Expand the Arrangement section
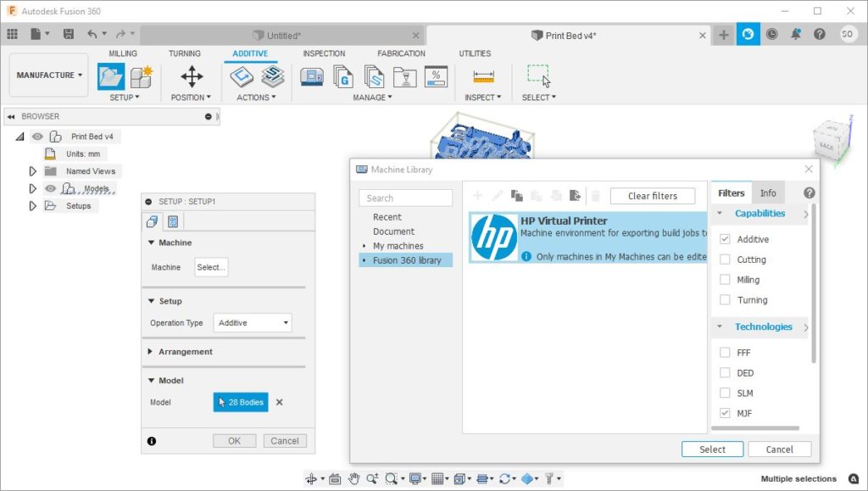868x491 pixels. (x=151, y=352)
